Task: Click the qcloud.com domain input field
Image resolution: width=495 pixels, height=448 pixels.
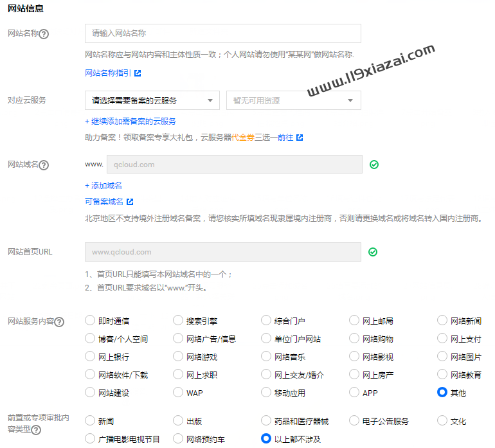Action: click(x=235, y=164)
